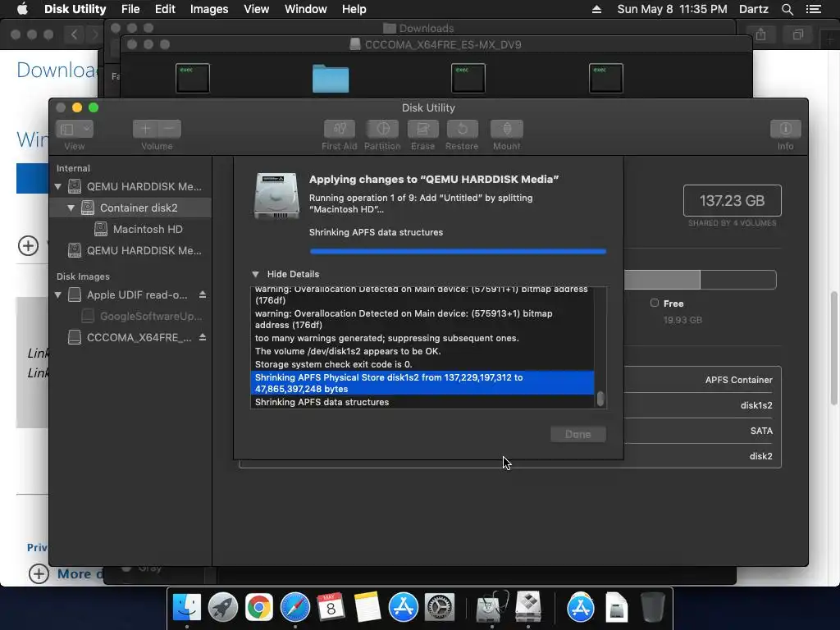Collapse the first QEMU HARDDISK Media tree

coord(58,186)
